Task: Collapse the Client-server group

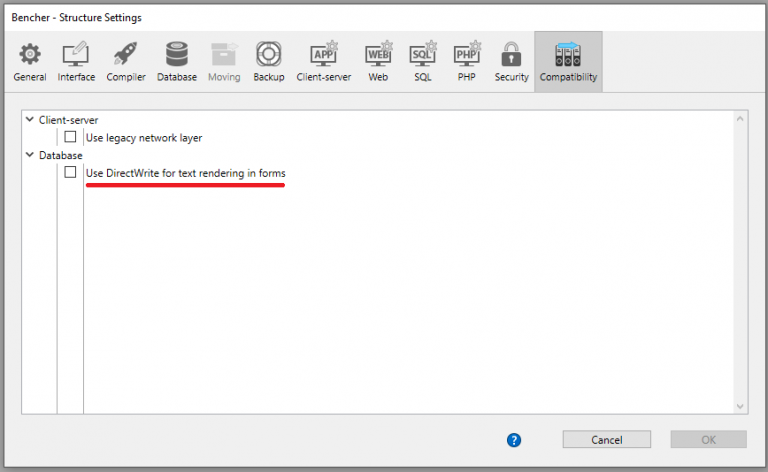Action: click(x=29, y=119)
